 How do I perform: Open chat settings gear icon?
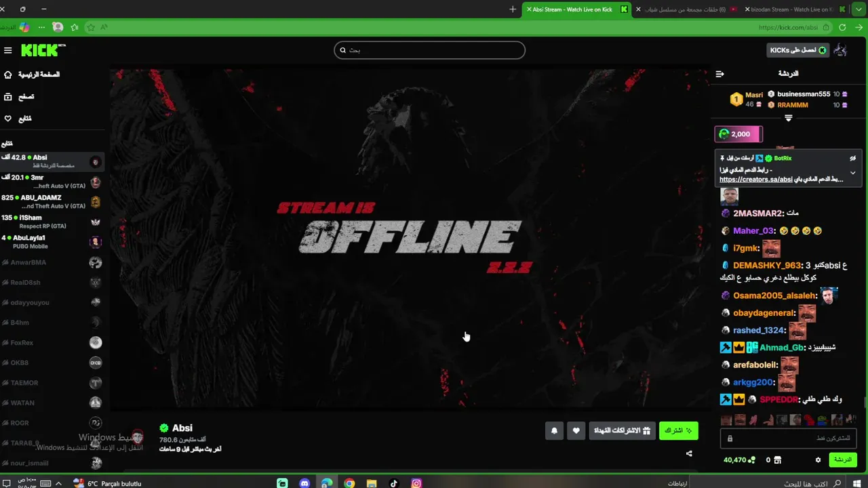(x=818, y=460)
